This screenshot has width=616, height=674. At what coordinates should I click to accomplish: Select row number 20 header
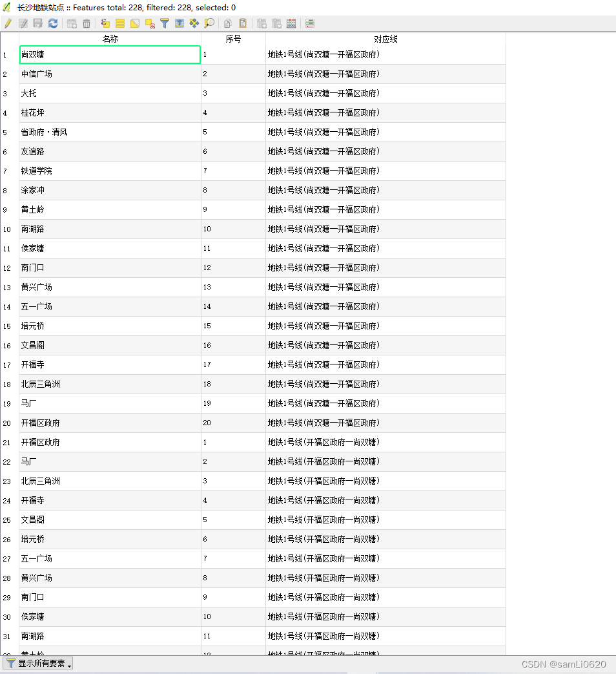click(x=10, y=423)
